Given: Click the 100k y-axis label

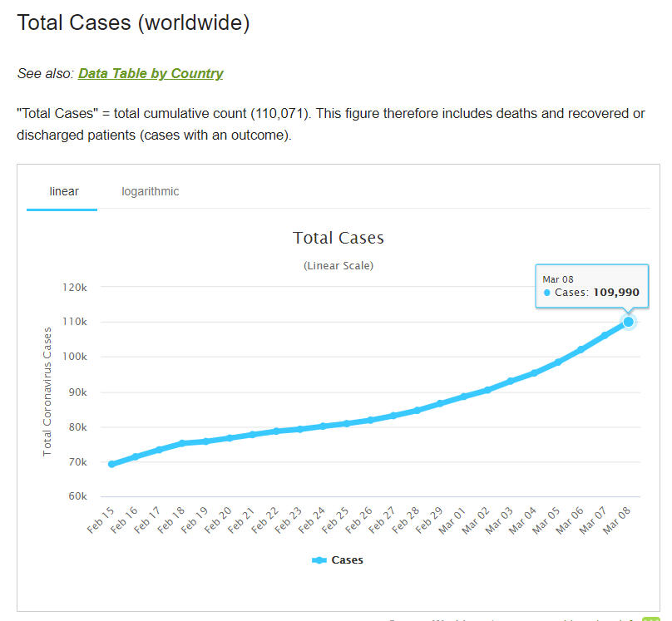Looking at the screenshot, I should (76, 357).
